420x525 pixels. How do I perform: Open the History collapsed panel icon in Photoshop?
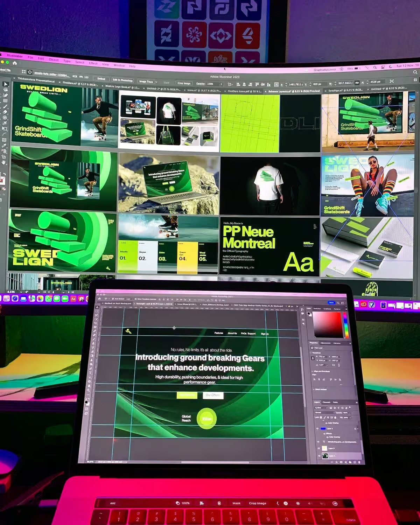(x=302, y=309)
